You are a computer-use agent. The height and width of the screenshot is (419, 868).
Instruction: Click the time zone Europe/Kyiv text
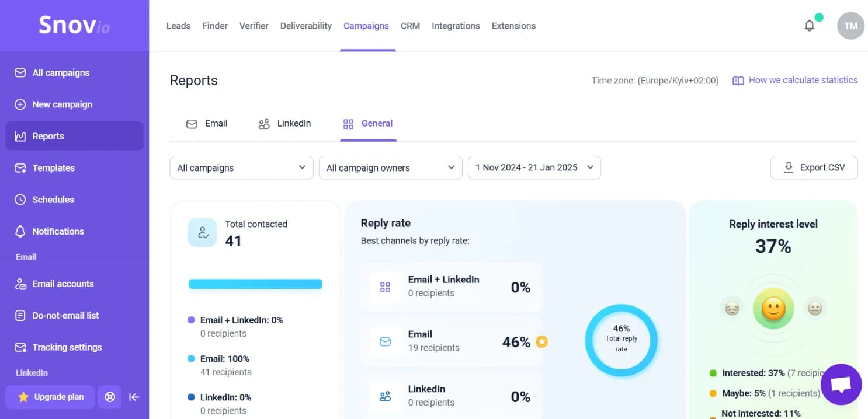(655, 81)
